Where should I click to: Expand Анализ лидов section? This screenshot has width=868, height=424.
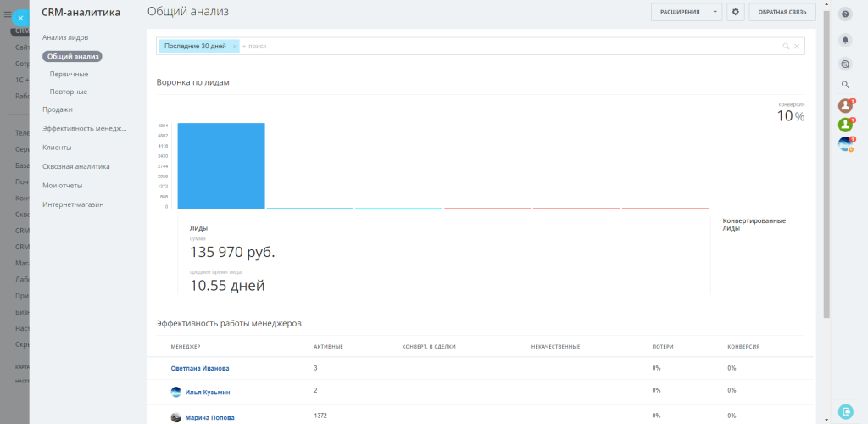tap(65, 37)
